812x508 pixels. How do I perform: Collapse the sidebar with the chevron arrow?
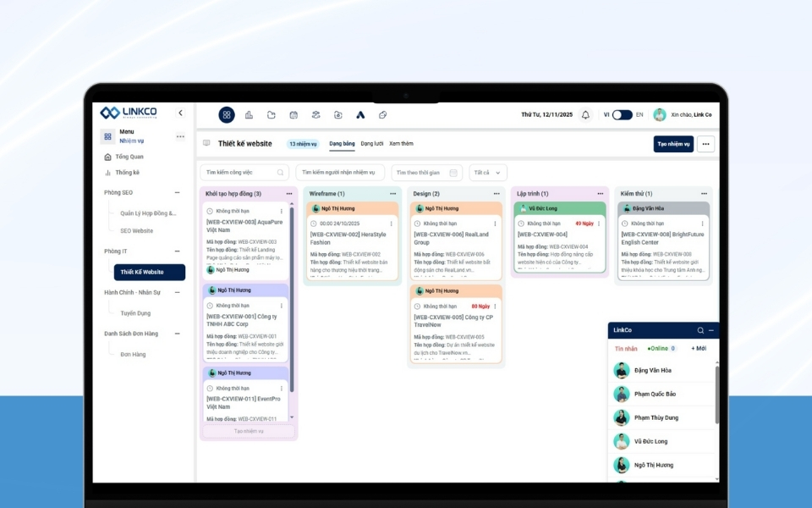tap(180, 113)
